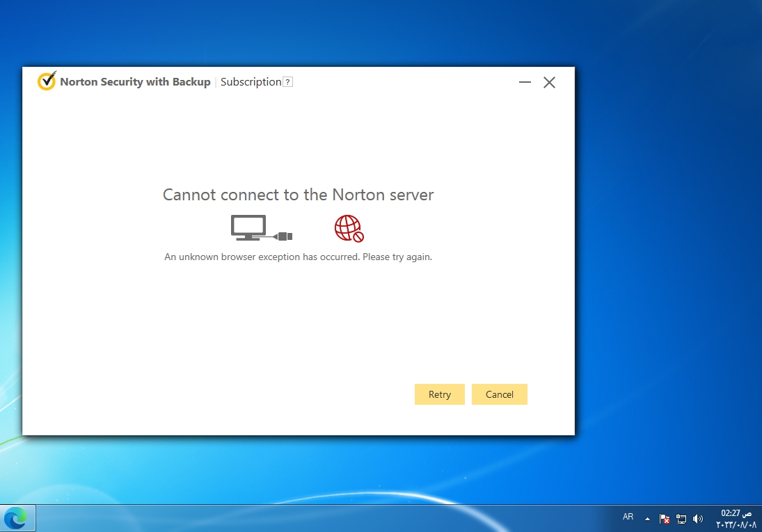
Task: Click the 'An unknown browser exception' message
Action: (298, 257)
